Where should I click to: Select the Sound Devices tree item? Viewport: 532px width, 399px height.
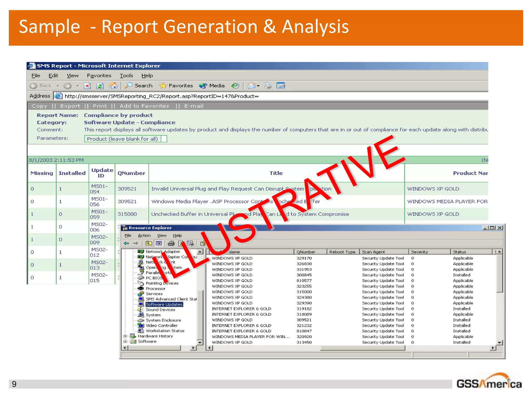click(x=160, y=310)
